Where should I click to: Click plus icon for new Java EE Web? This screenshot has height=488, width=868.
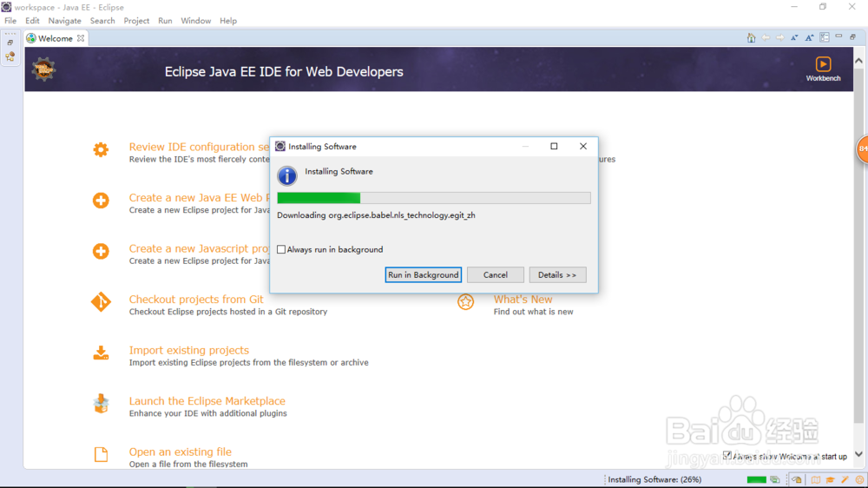pos(101,201)
